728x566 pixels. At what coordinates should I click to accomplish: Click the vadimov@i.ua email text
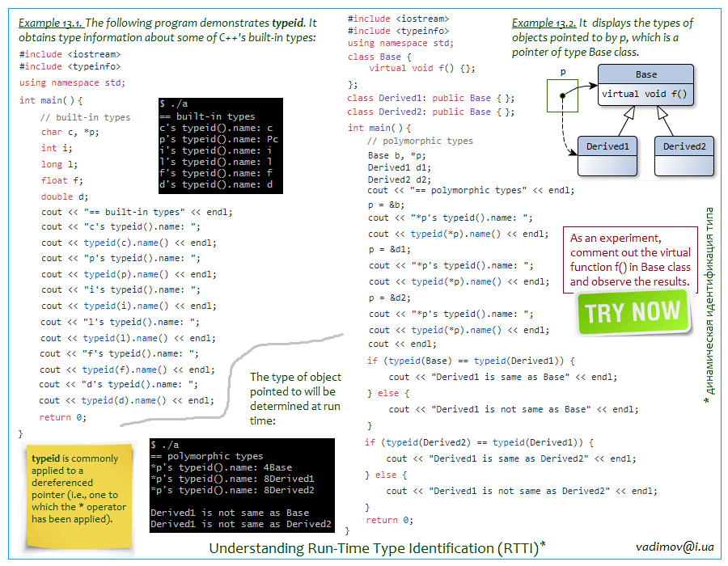pos(675,547)
